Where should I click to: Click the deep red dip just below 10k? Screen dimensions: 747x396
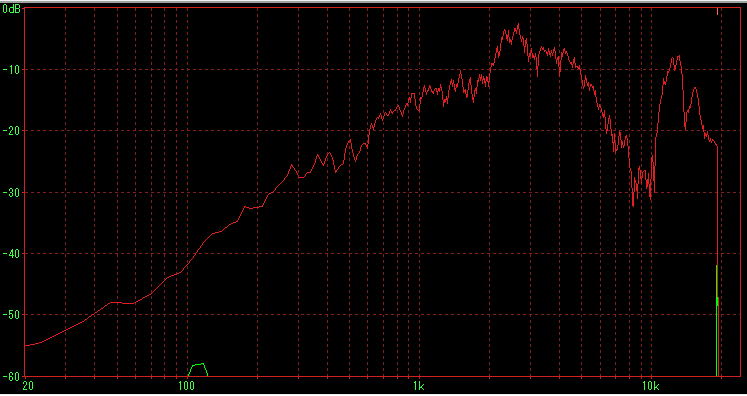pos(633,205)
